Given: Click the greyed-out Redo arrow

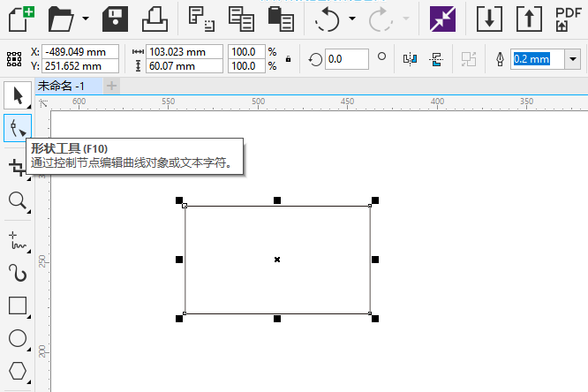Looking at the screenshot, I should [381, 19].
